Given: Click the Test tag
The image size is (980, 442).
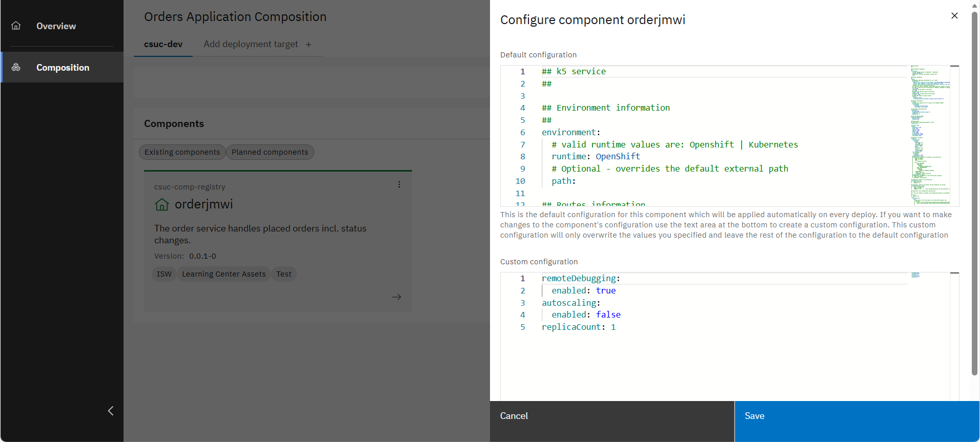Looking at the screenshot, I should (x=283, y=274).
